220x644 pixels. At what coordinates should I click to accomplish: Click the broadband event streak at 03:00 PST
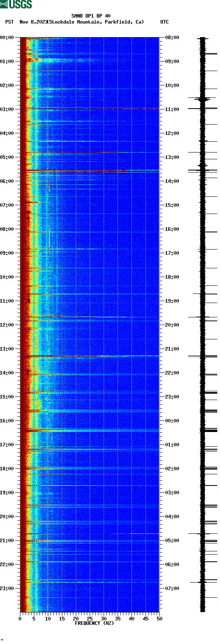click(90, 109)
